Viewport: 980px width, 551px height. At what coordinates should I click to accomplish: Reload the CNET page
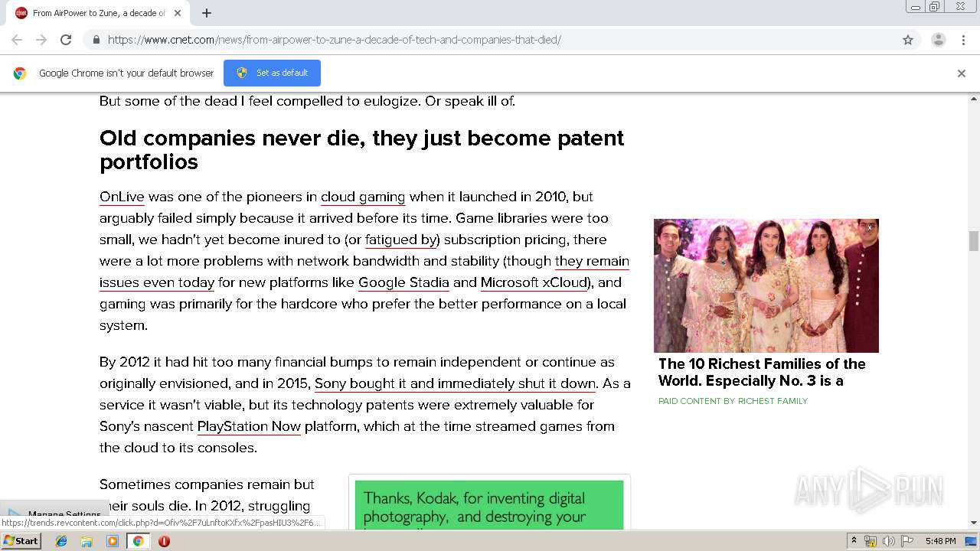coord(66,40)
